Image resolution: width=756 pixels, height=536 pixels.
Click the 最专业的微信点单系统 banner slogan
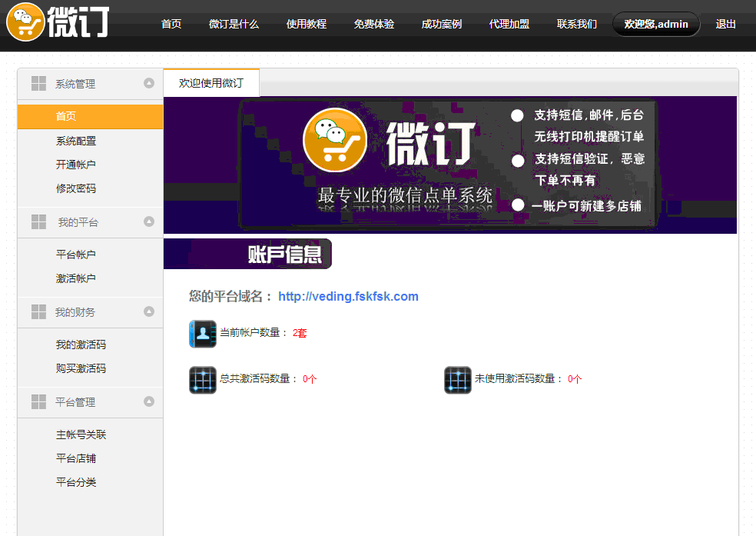click(405, 195)
